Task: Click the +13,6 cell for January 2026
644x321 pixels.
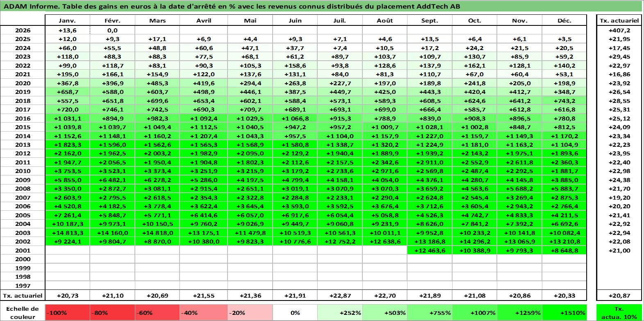Action: tap(67, 30)
